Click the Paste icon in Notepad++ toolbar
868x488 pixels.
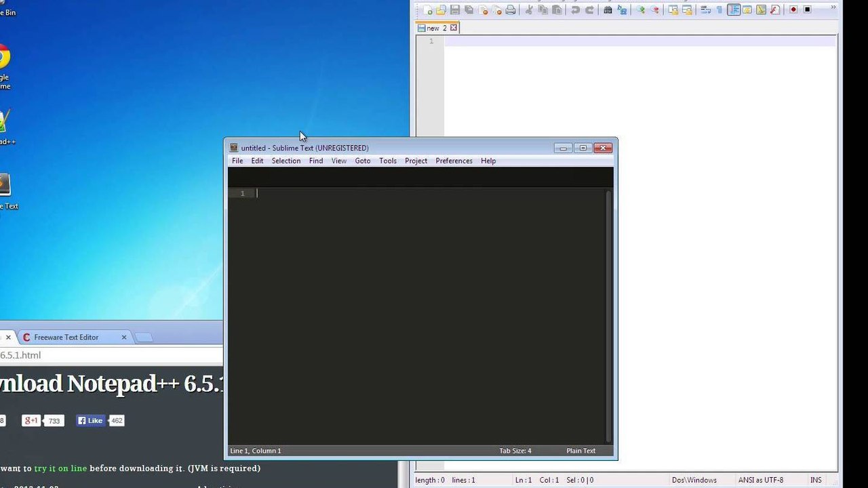[557, 9]
